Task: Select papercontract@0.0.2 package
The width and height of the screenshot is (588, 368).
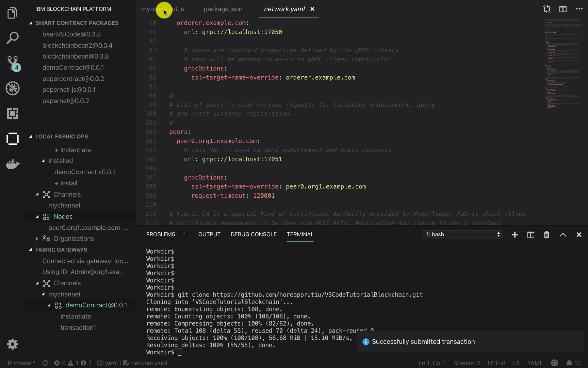Action: (x=73, y=79)
